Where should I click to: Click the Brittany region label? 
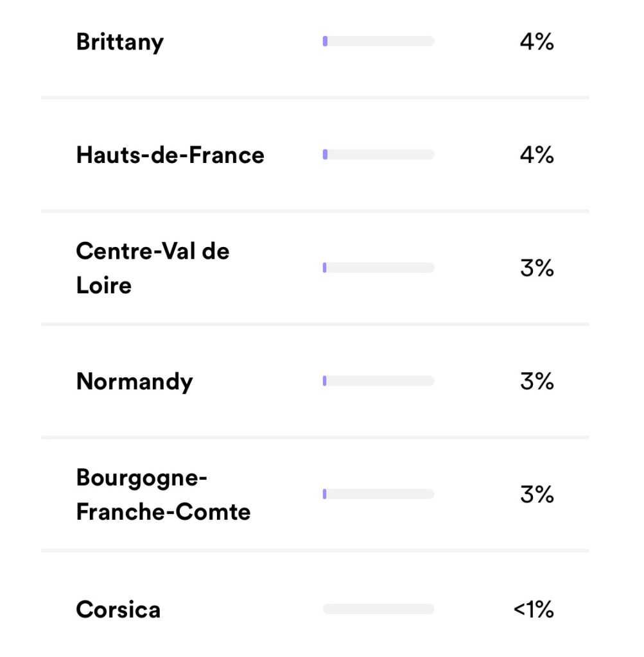119,42
